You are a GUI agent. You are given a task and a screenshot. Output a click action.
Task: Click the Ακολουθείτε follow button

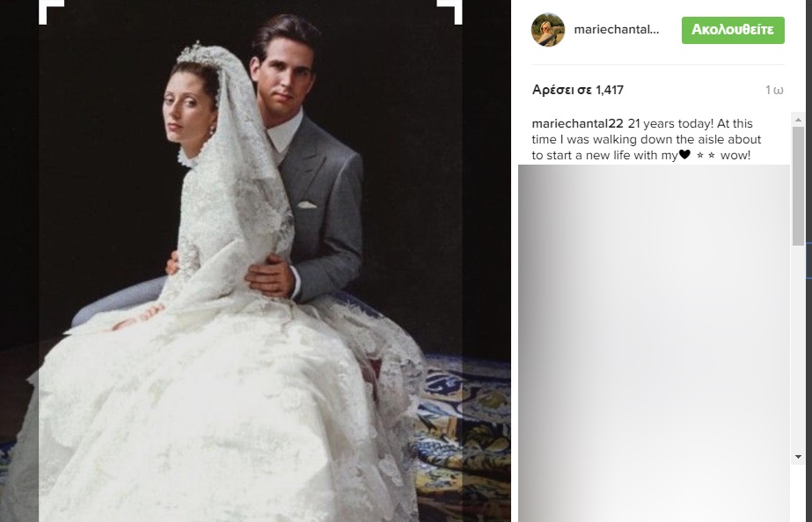point(733,30)
